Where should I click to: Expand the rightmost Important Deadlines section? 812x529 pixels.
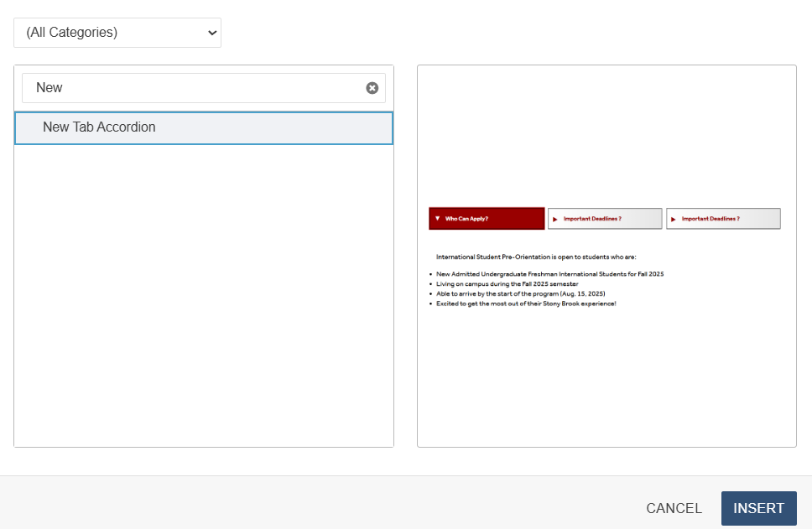[x=723, y=218]
